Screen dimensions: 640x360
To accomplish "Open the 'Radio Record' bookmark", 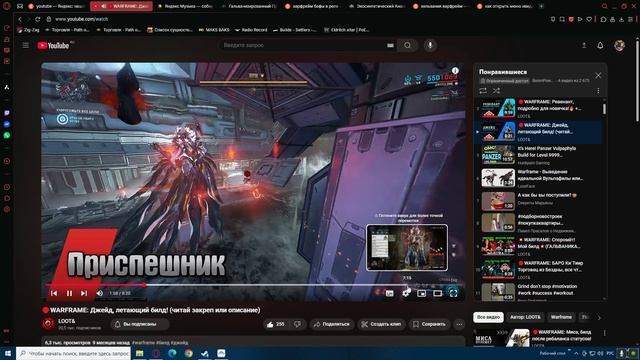I will click(x=251, y=30).
